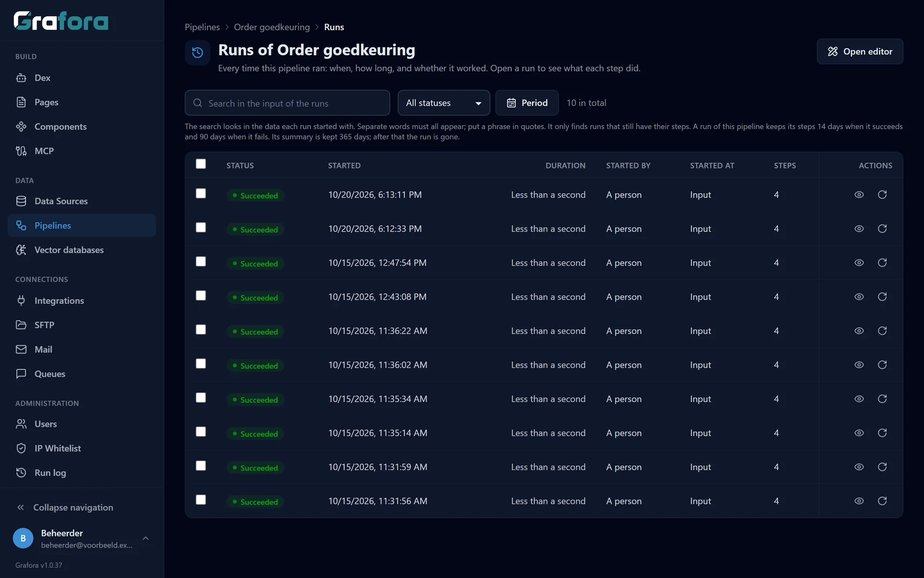924x578 pixels.
Task: View the 10/15/2026, 11:36:02 AM run details
Action: click(x=859, y=365)
